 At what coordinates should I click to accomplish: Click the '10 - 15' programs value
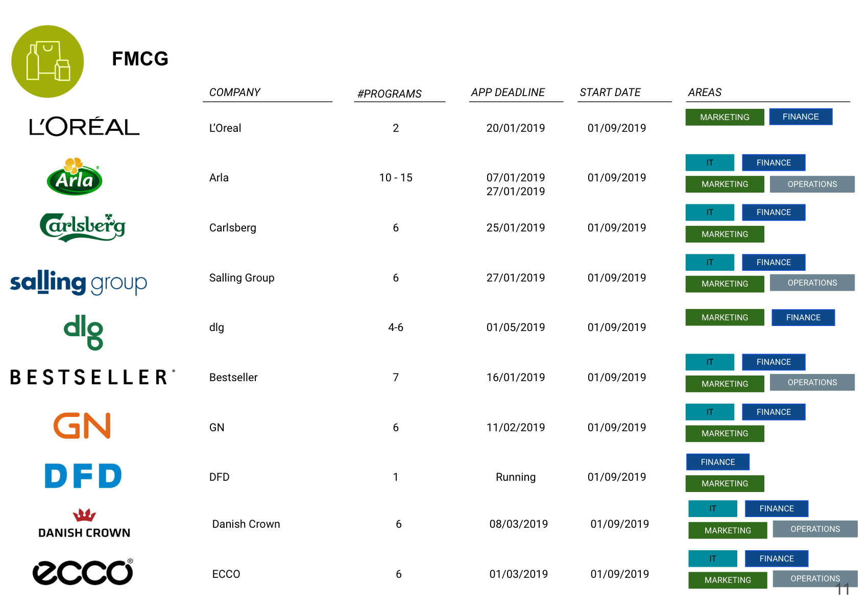point(396,178)
